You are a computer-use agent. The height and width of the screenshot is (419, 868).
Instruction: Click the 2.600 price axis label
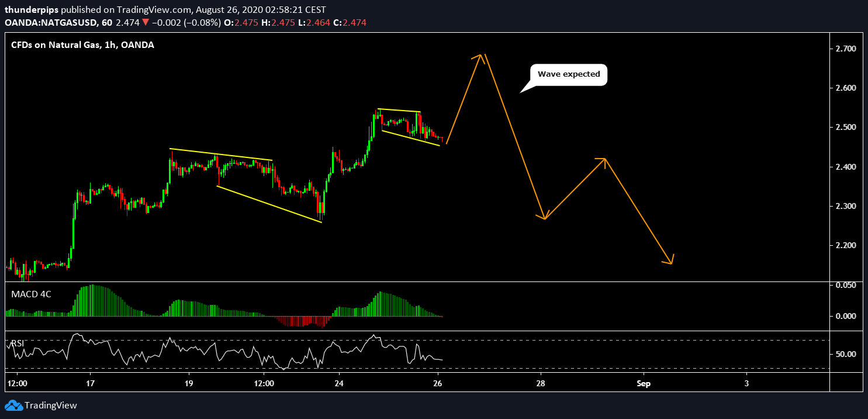tap(845, 88)
